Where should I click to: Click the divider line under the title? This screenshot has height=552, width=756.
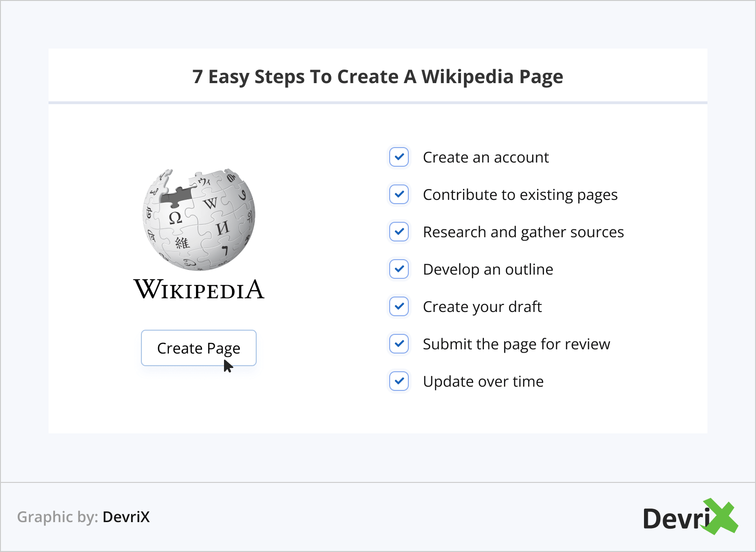pyautogui.click(x=378, y=102)
